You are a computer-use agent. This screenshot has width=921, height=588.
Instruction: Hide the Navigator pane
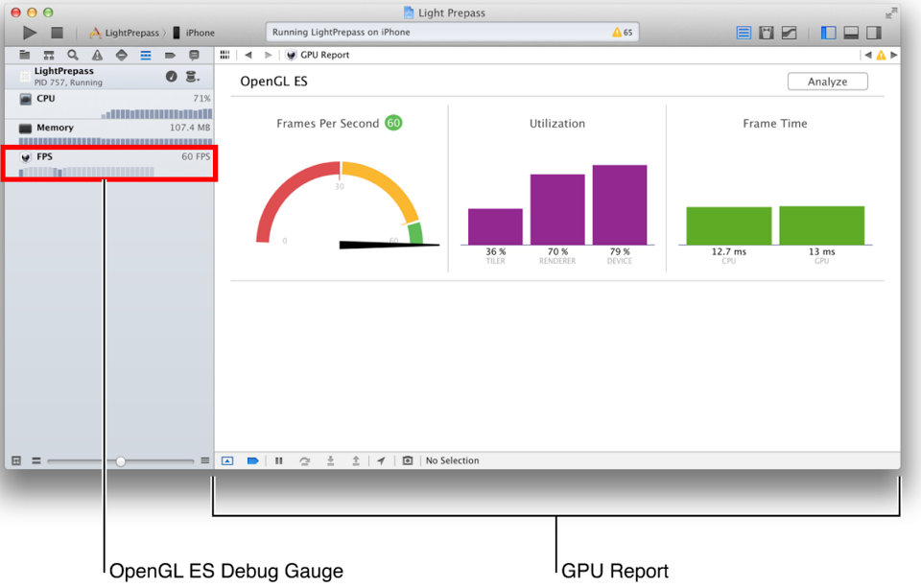(x=828, y=33)
